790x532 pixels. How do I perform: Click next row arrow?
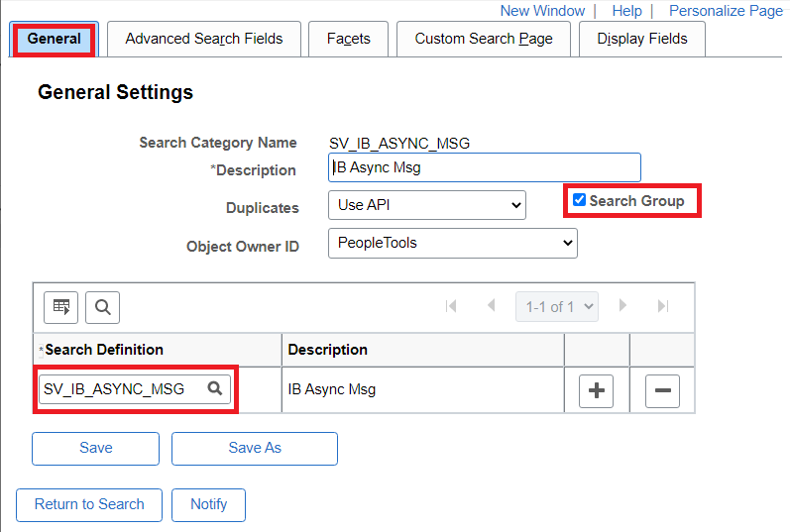[622, 306]
